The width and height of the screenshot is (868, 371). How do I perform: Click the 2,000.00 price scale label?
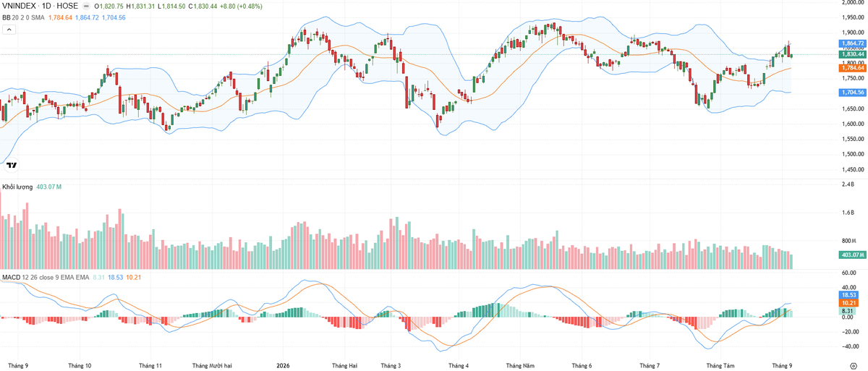854,2
